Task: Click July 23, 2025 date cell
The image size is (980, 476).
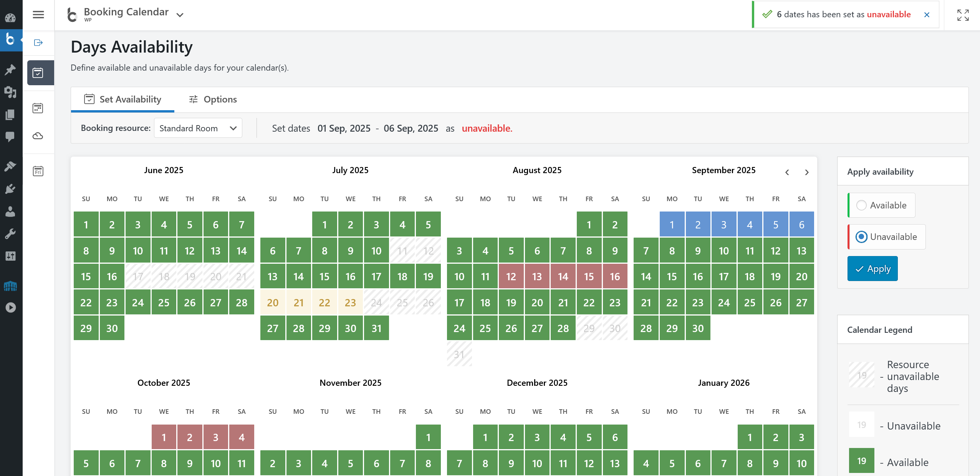Action: coord(350,302)
